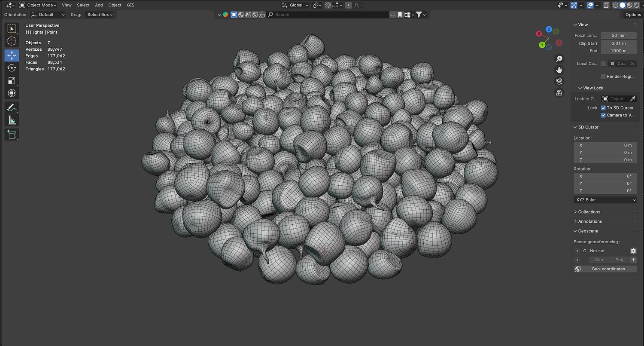Choose the Move tool
This screenshot has width=644, height=346.
click(x=12, y=55)
